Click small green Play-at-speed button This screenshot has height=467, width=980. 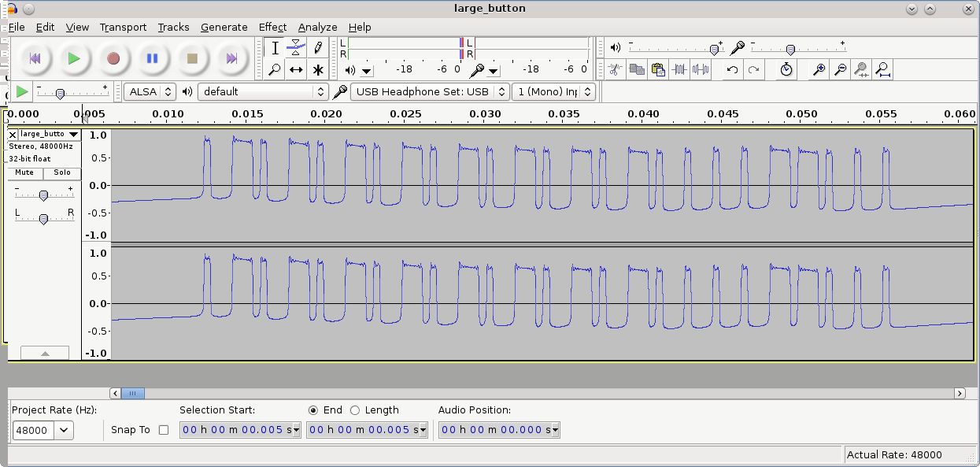[x=22, y=91]
